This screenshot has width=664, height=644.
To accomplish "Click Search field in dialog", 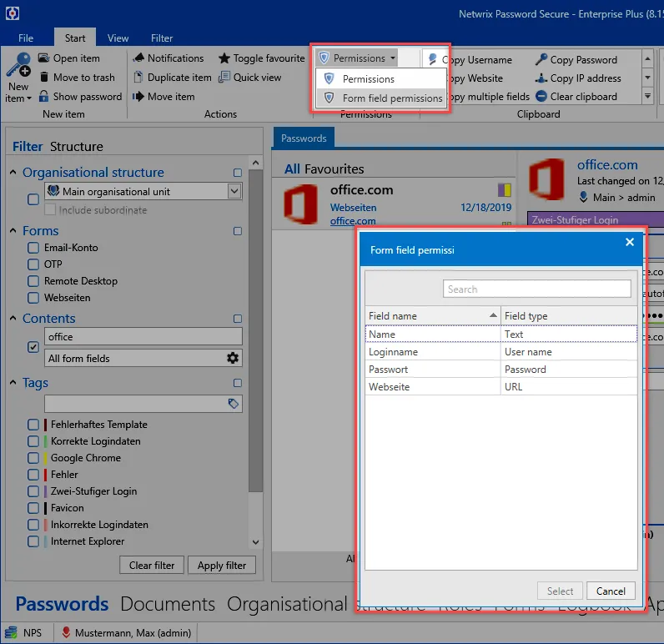I will coord(536,289).
